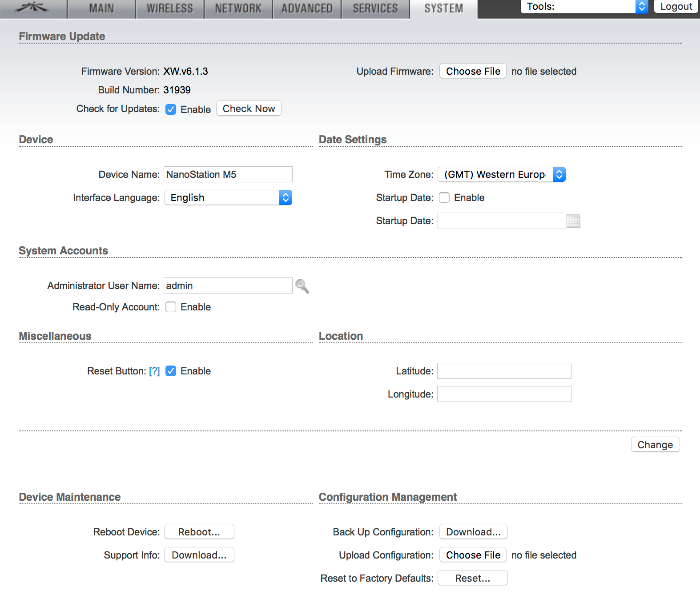Click the Firmware Update section heading
The height and width of the screenshot is (595, 700).
[x=62, y=36]
